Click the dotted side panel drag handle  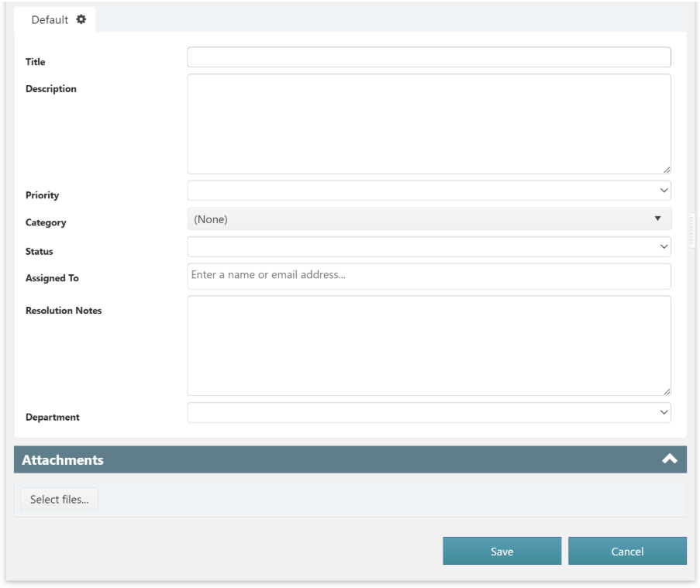click(693, 231)
